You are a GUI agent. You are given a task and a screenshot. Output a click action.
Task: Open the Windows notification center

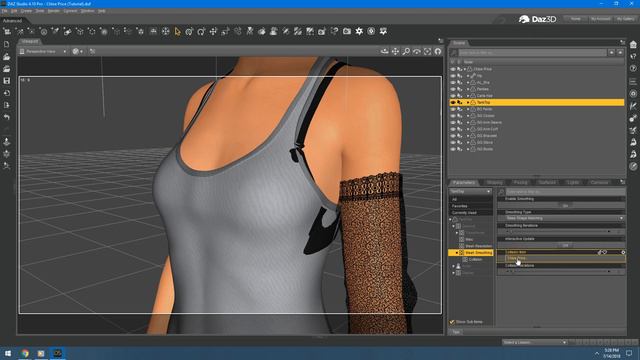[x=629, y=353]
